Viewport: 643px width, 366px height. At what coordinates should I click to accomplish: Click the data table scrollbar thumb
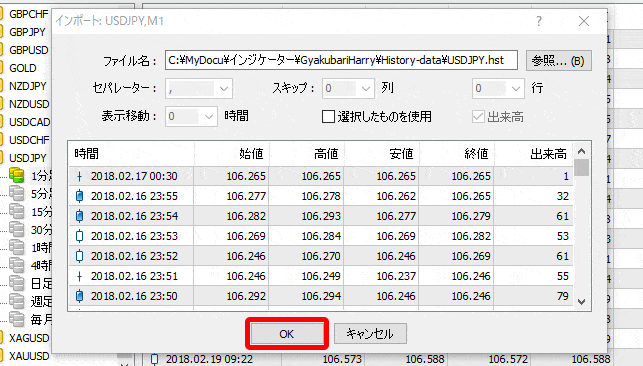click(x=581, y=168)
